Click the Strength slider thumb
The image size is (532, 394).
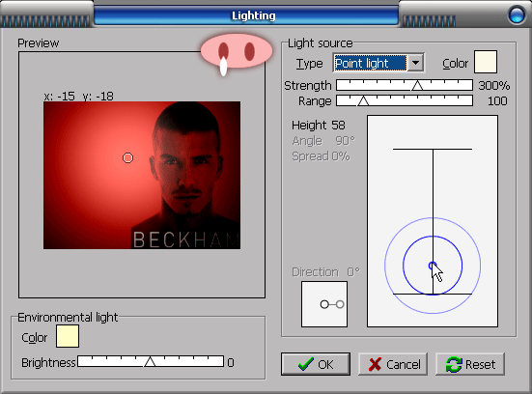point(417,86)
